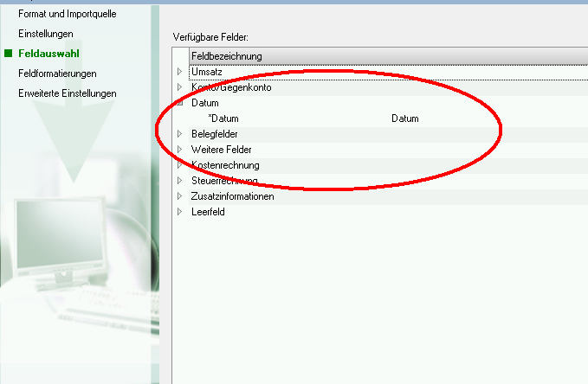Select the Feldauswahl step
This screenshot has width=588, height=384.
(48, 54)
